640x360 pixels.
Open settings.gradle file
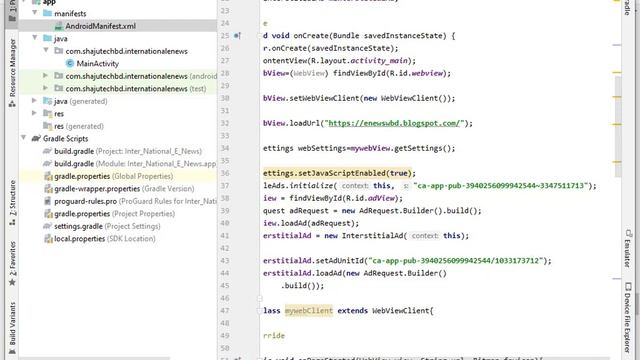(107, 226)
